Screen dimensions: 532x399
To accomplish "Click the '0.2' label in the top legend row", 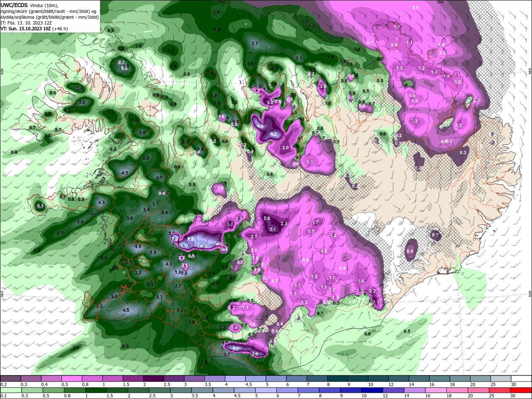I will [x=3, y=384].
